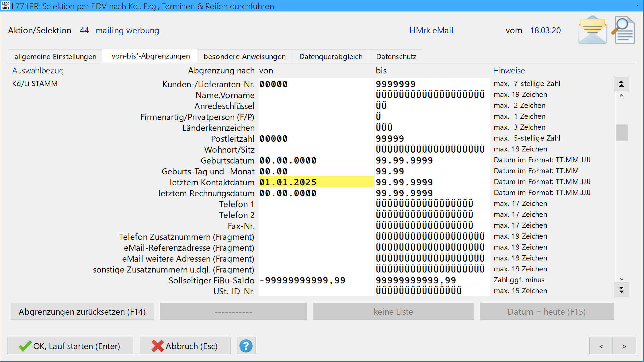The width and height of the screenshot is (644, 362).
Task: Open the Datenschutz tab
Action: click(x=396, y=57)
